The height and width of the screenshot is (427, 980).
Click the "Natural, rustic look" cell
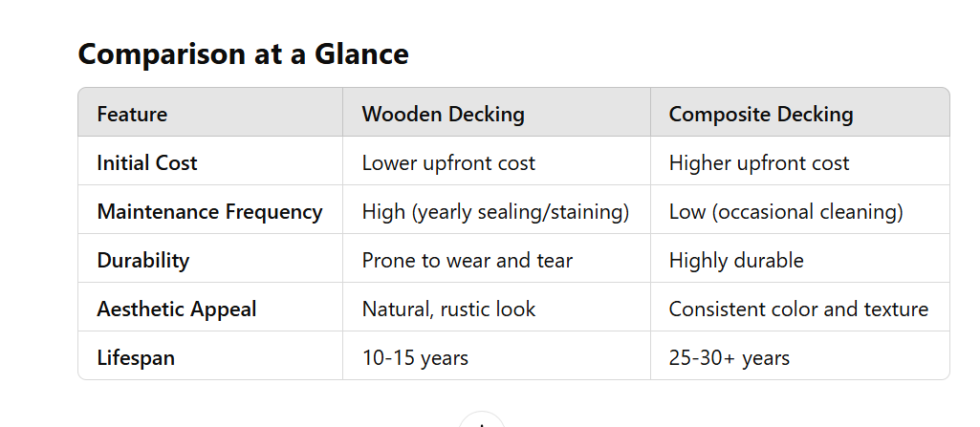pos(448,310)
